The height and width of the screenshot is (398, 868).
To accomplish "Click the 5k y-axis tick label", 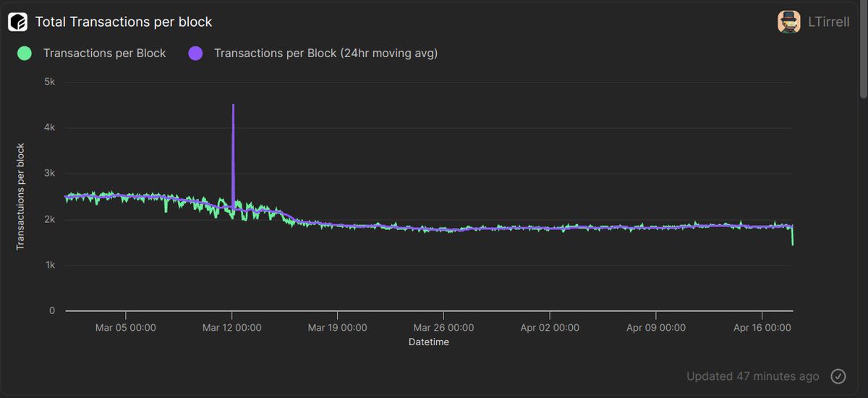I will point(50,82).
